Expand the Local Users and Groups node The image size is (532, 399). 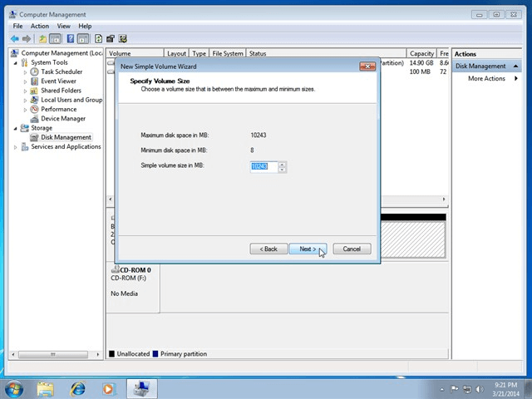point(25,101)
